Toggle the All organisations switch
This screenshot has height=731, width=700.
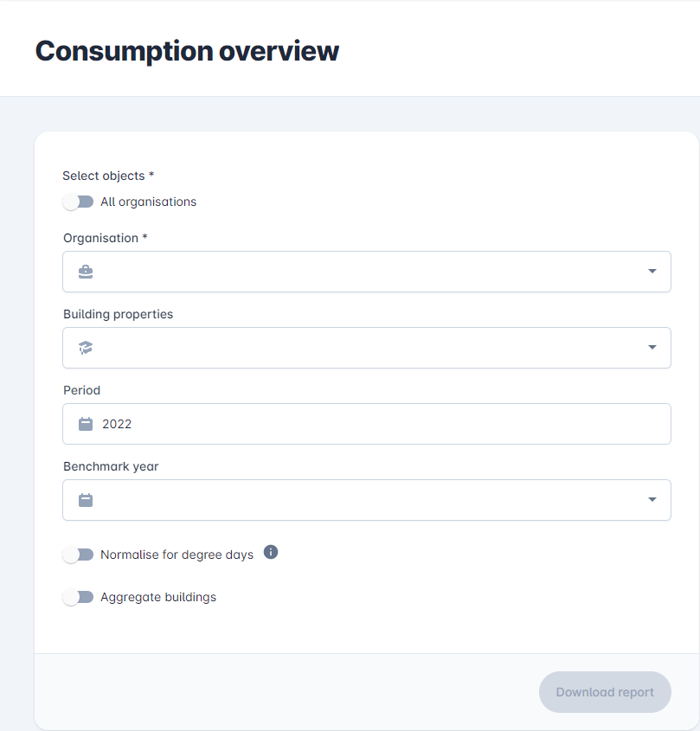pyautogui.click(x=78, y=202)
